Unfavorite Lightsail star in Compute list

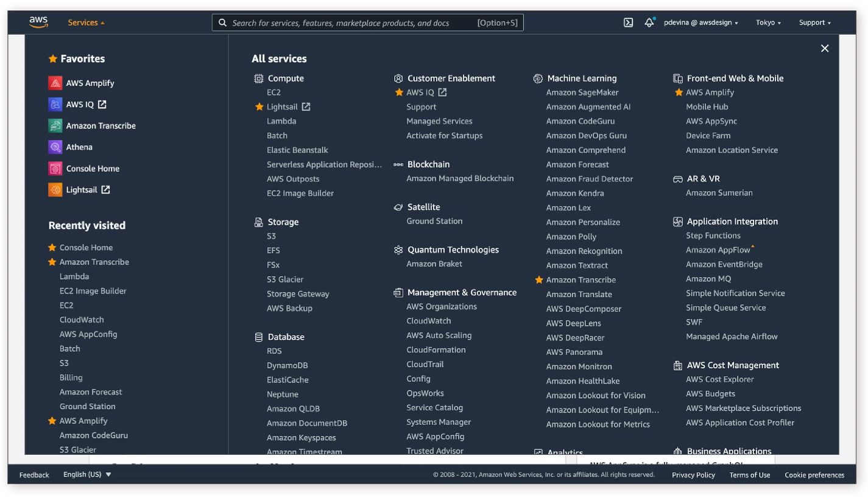[259, 107]
